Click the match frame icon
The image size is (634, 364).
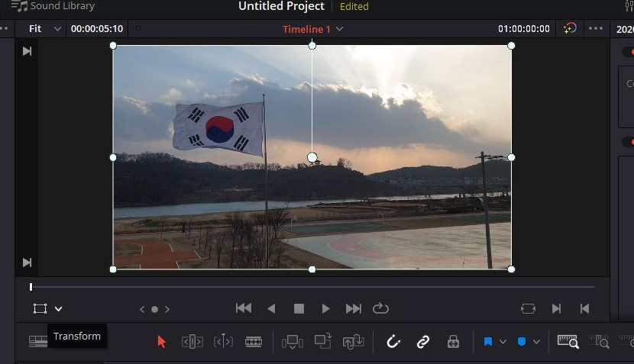click(528, 309)
